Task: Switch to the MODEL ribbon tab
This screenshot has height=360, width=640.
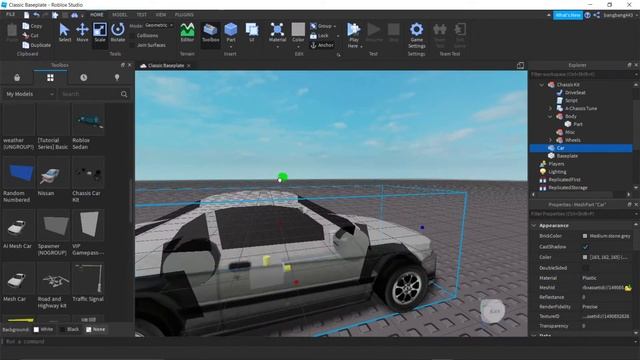Action: click(x=120, y=15)
